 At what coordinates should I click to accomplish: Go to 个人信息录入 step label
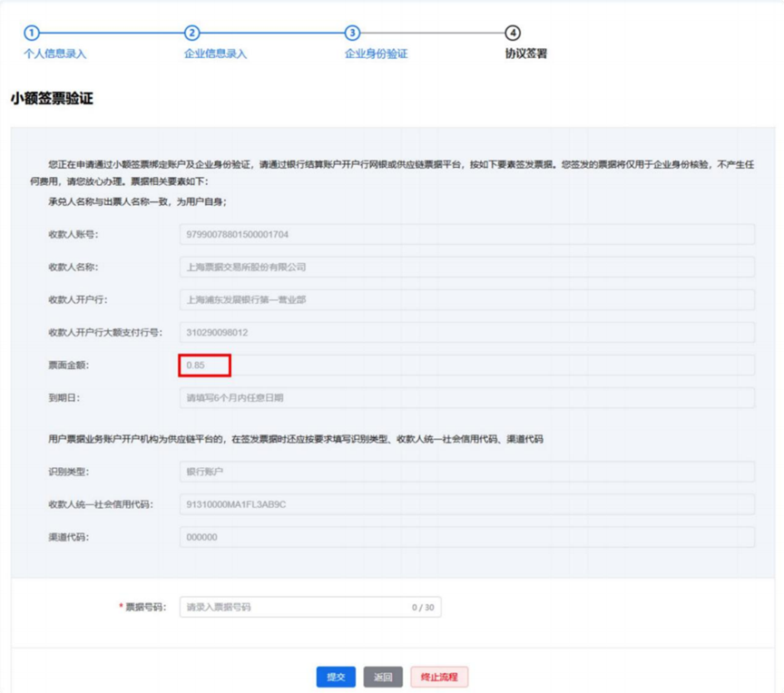click(55, 54)
